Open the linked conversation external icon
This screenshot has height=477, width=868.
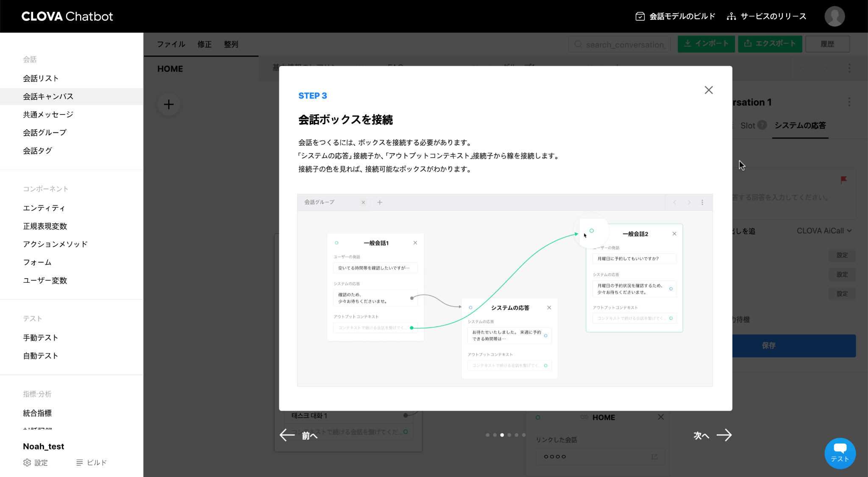click(654, 457)
